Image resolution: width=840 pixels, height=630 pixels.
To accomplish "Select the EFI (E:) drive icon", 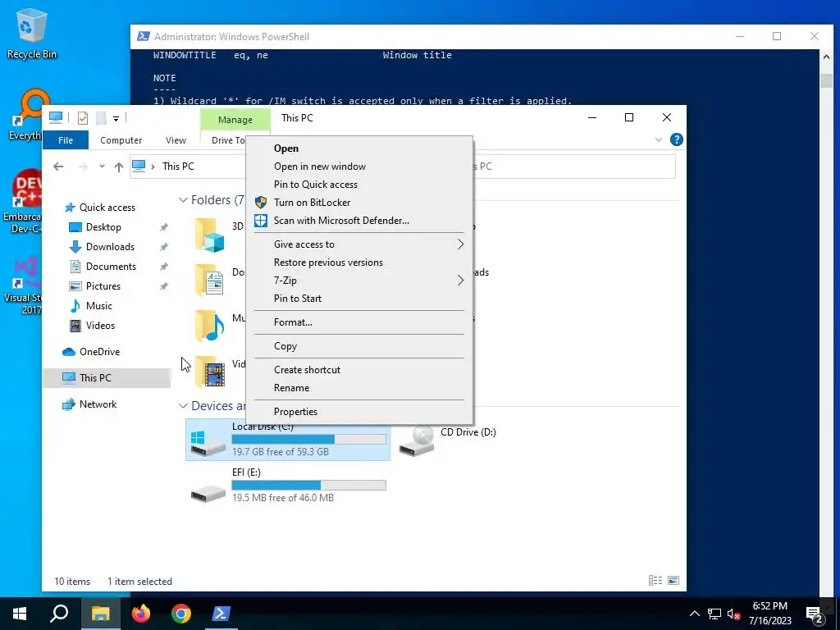I will (208, 493).
